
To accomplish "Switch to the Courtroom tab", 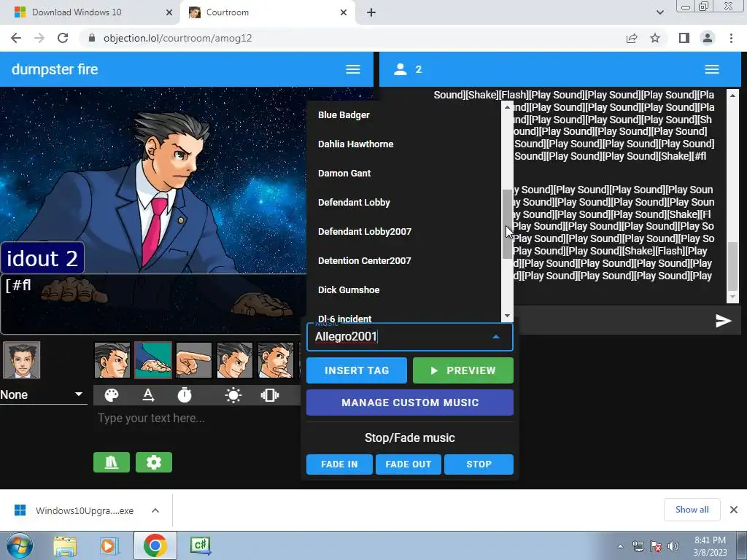I will tap(267, 12).
